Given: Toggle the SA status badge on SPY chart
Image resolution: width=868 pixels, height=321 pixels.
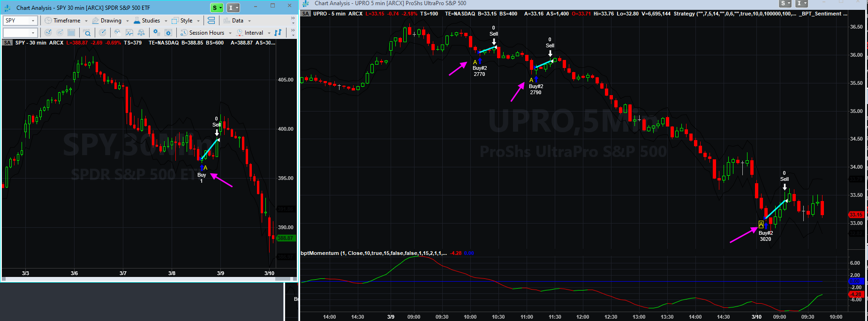Looking at the screenshot, I should coord(8,43).
